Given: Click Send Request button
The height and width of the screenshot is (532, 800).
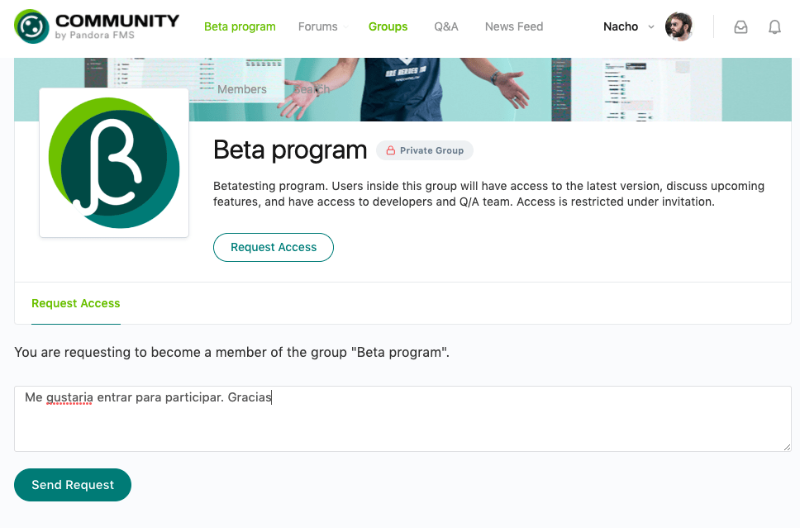Looking at the screenshot, I should pos(73,485).
